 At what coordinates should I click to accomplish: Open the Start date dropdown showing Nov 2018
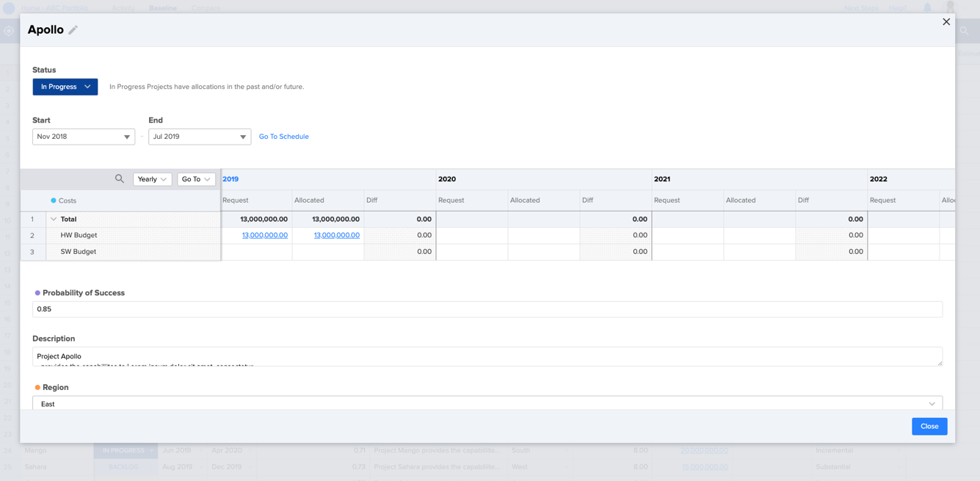[84, 137]
